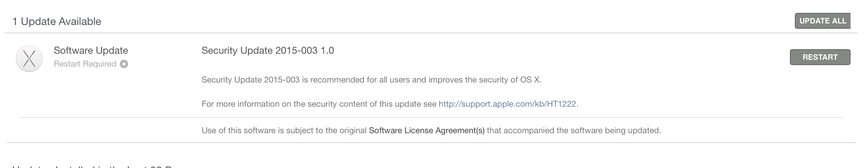Click the word 'Security' in the update title
Image resolution: width=868 pixels, height=168 pixels.
click(219, 50)
